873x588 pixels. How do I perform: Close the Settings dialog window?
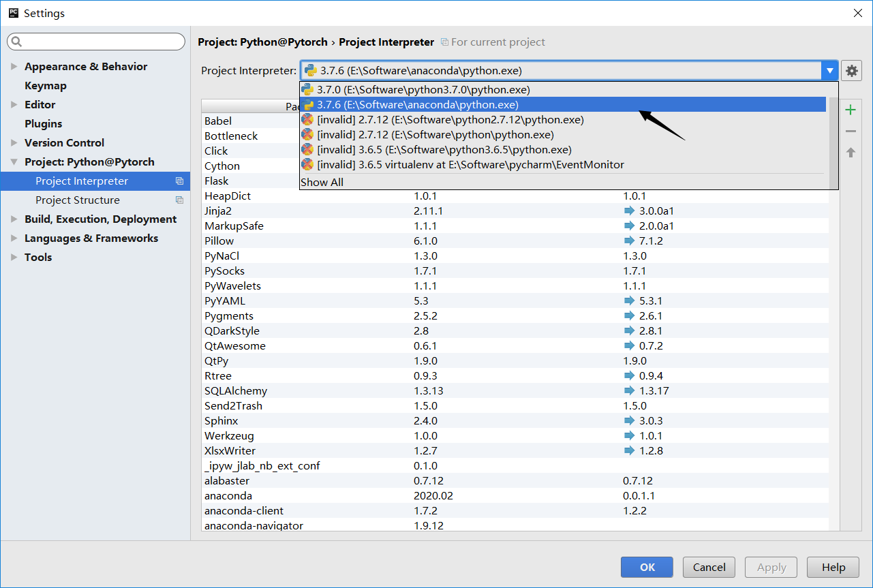[857, 13]
